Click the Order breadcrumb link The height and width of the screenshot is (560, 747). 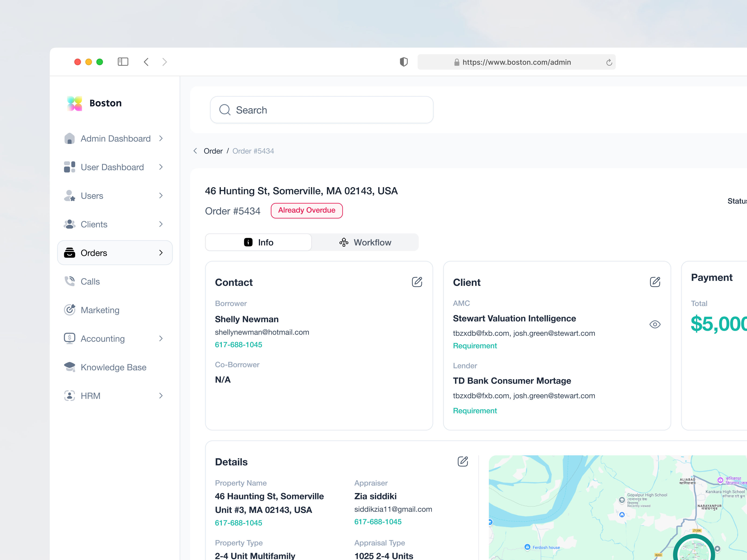point(213,151)
